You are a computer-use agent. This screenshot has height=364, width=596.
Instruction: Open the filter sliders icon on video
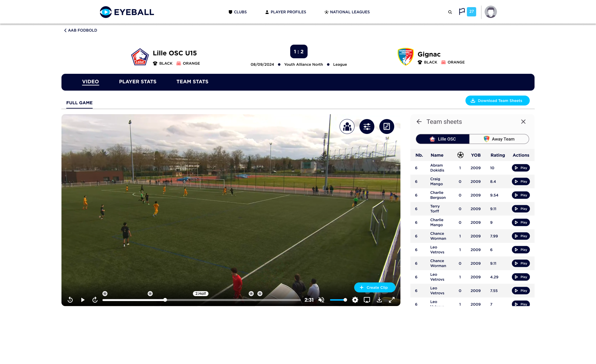click(367, 127)
